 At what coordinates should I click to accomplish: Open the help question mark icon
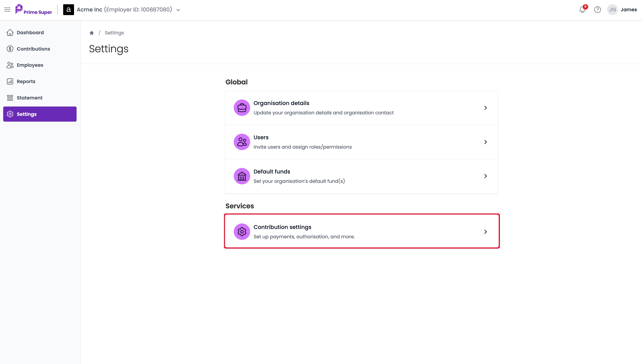coord(598,10)
